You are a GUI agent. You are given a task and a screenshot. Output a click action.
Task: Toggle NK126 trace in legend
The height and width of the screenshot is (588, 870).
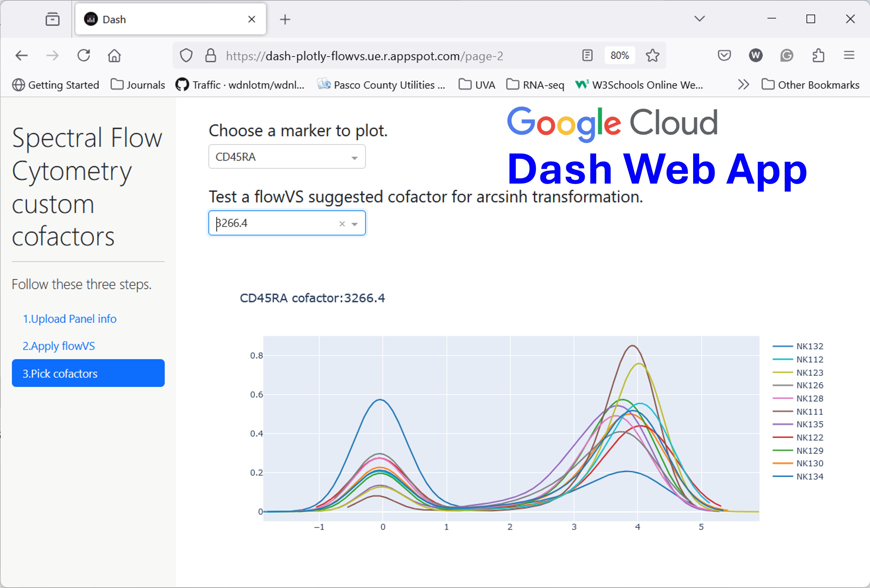tap(798, 385)
